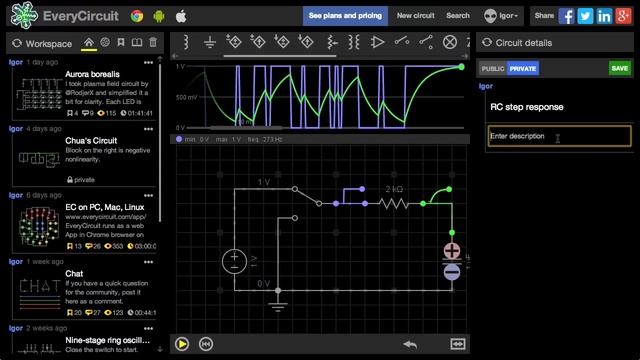Open the Workspace home tab
The height and width of the screenshot is (360, 640).
click(x=89, y=42)
